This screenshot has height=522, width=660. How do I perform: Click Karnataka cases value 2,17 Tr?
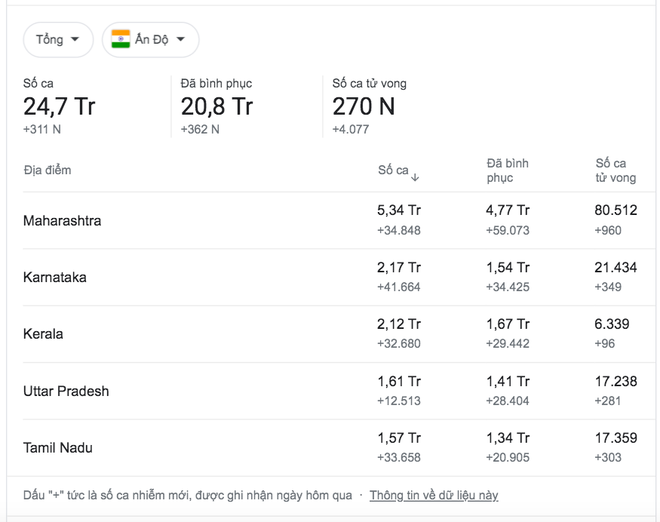[x=399, y=267]
